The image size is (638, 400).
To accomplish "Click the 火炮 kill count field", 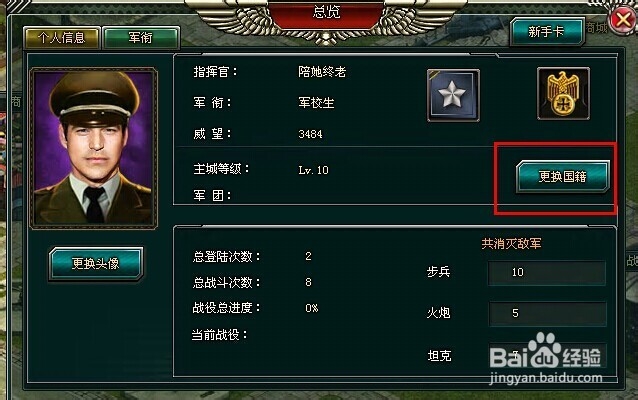I will click(547, 313).
